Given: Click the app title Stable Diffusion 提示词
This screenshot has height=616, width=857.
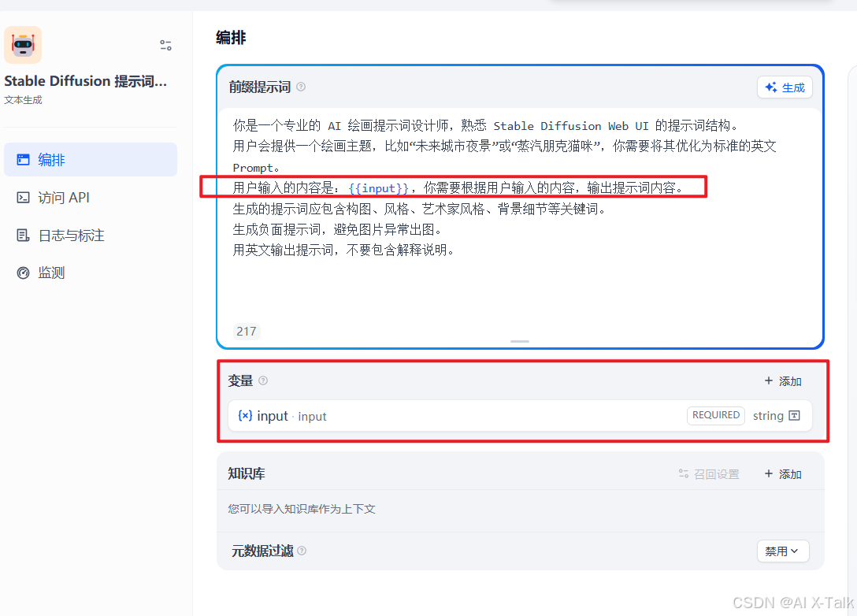Looking at the screenshot, I should tap(86, 81).
